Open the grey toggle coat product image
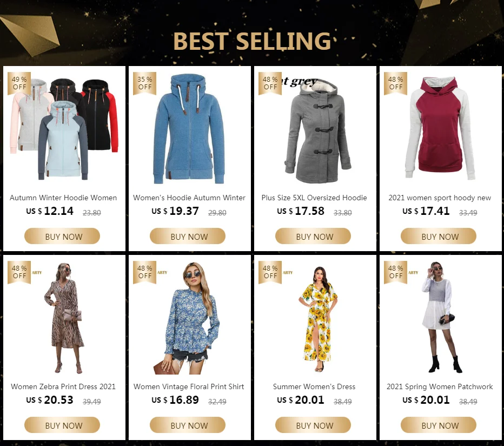Image resolution: width=504 pixels, height=446 pixels. pyautogui.click(x=317, y=130)
